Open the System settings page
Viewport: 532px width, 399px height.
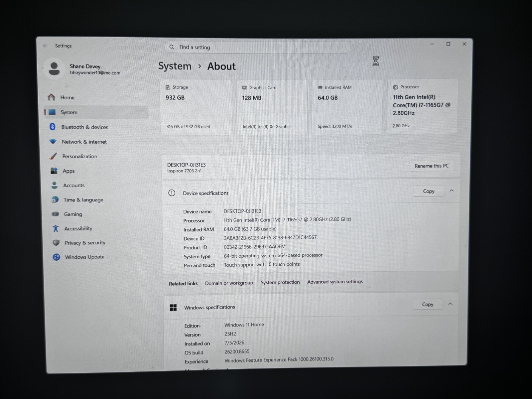96,112
